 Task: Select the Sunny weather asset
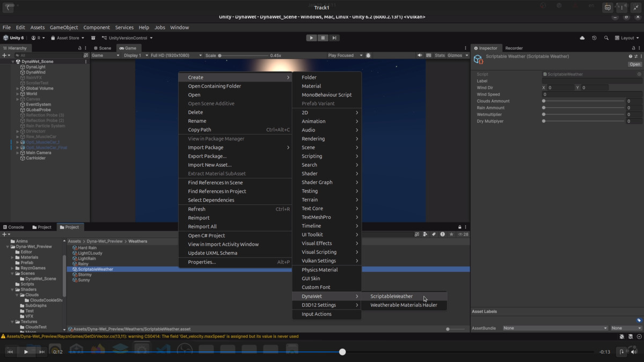pos(84,280)
